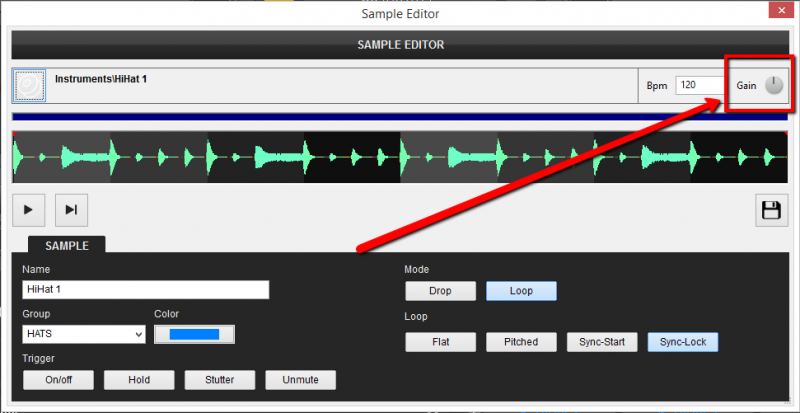This screenshot has height=413, width=800.
Task: Set loop type to Pitched
Action: (521, 342)
